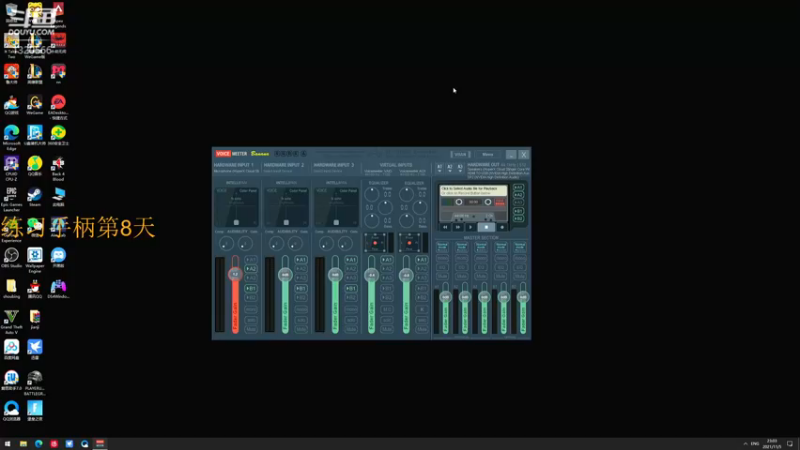Mute the Hardware Input 1 strip
Screen dimensions: 800x450
pos(251,330)
